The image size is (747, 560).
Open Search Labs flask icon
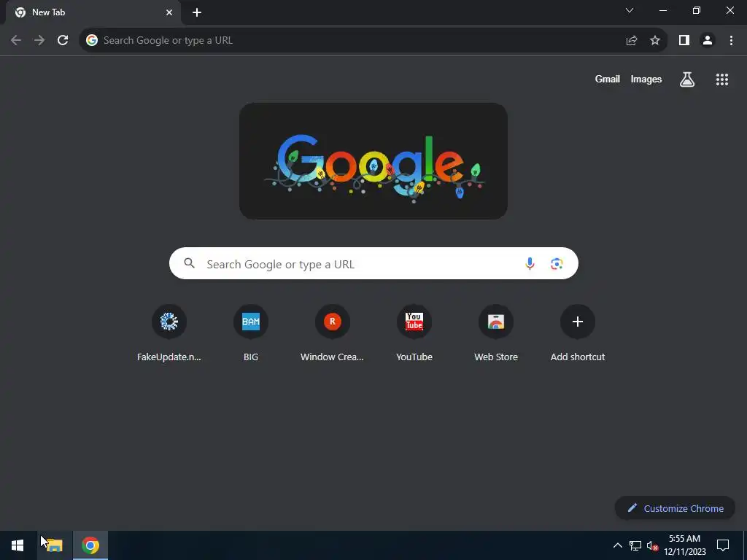(687, 79)
